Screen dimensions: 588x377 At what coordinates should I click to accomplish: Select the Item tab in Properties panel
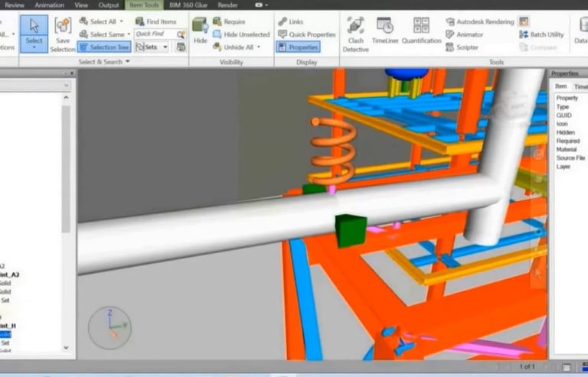tap(560, 86)
